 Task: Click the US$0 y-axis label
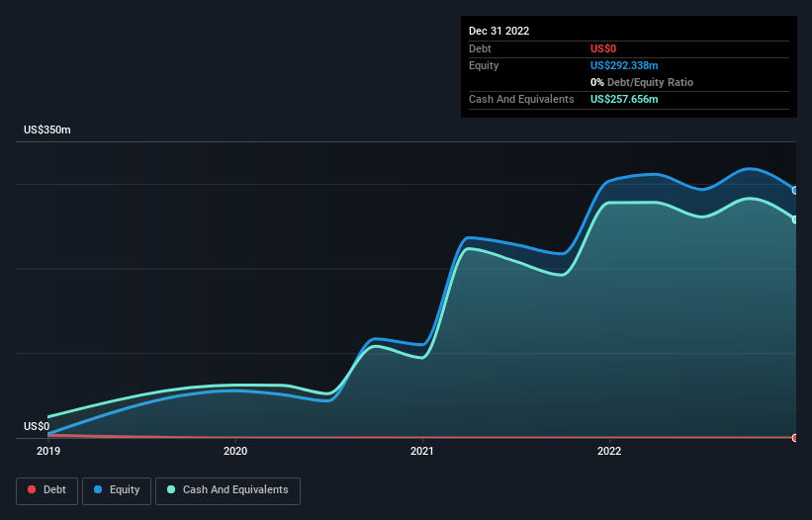click(37, 426)
